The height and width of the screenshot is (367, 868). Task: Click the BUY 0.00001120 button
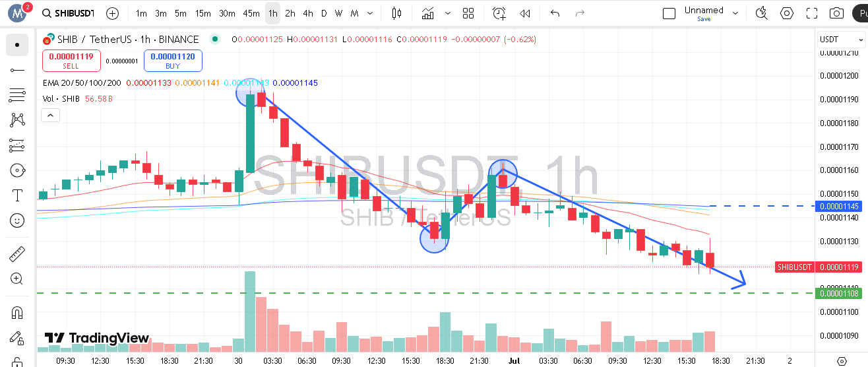click(173, 61)
